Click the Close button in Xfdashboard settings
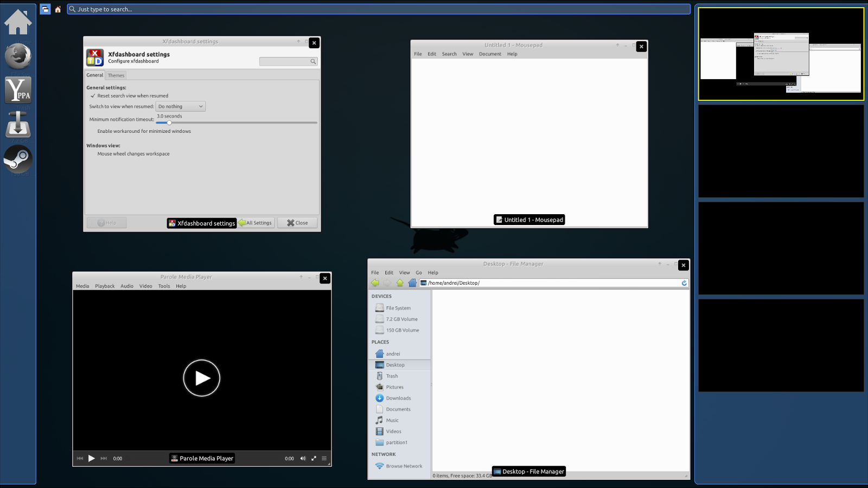This screenshot has width=868, height=488. point(297,222)
